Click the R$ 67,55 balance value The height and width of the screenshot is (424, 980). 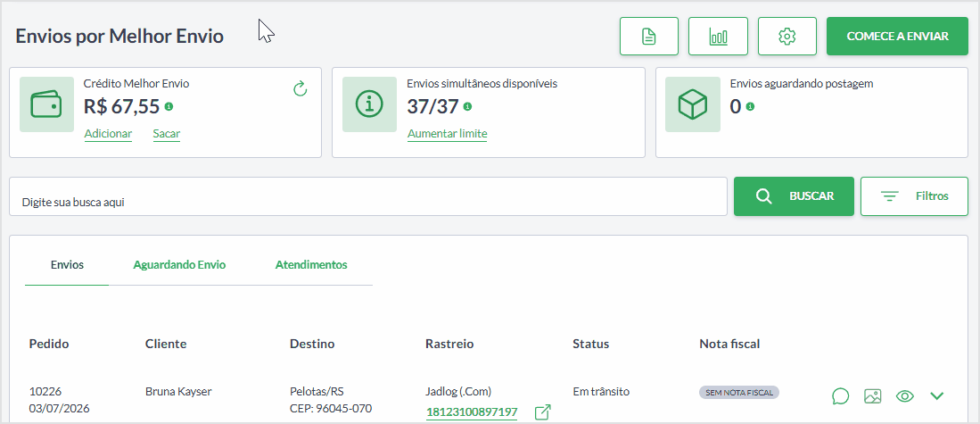[122, 106]
